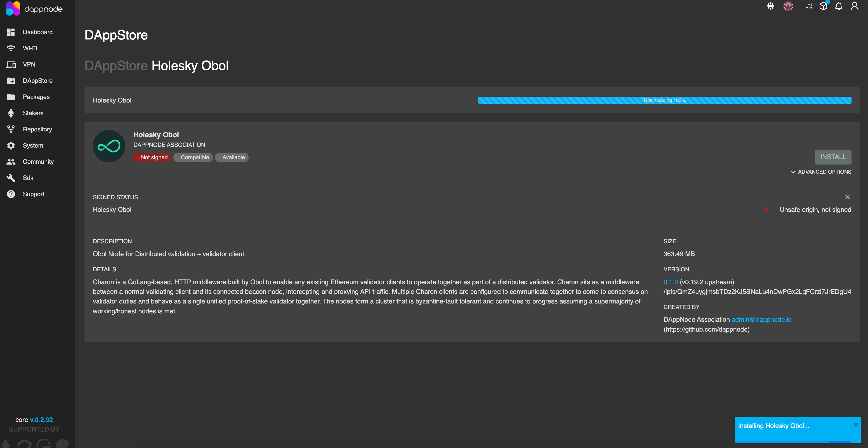Viewport: 868px width, 448px height.
Task: Click the 0.1.0 version link
Action: 670,282
